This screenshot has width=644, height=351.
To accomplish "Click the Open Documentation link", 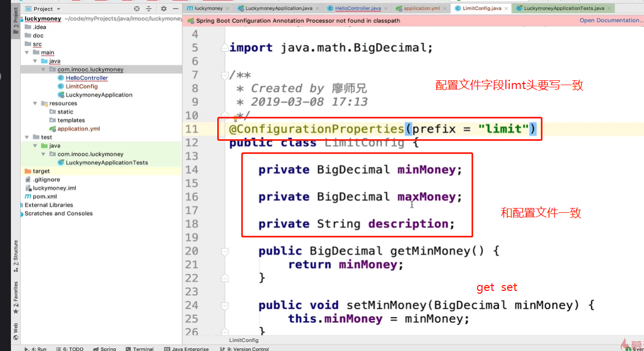I will (611, 20).
